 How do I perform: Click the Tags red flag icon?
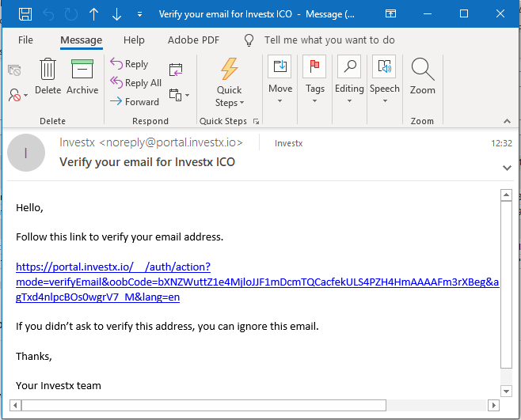click(x=314, y=66)
